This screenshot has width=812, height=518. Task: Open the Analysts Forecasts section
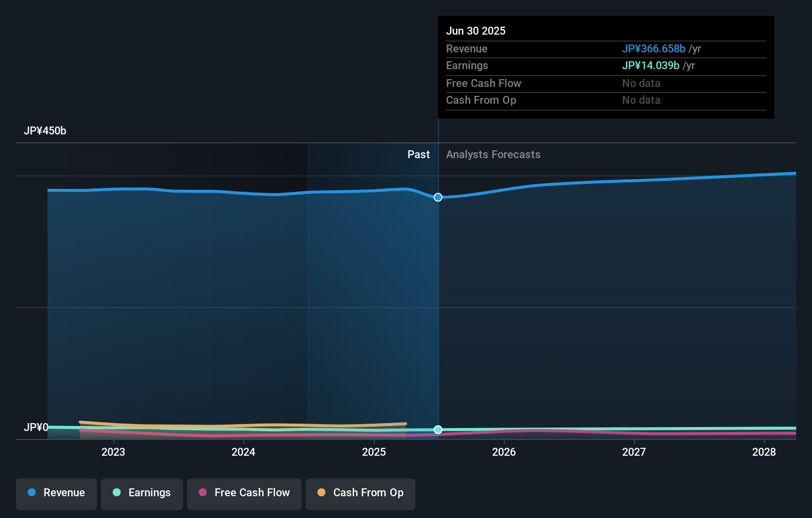click(493, 155)
